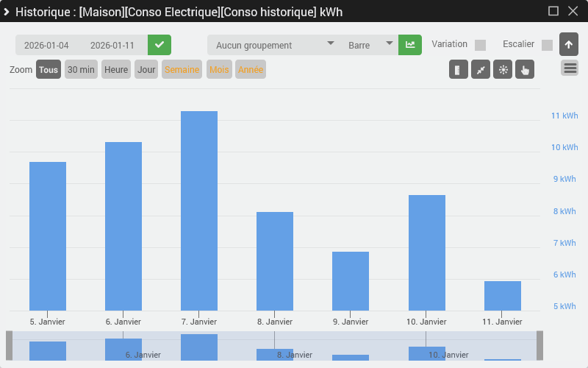Click the 11 kWh axis label
The image size is (588, 368).
pos(564,116)
